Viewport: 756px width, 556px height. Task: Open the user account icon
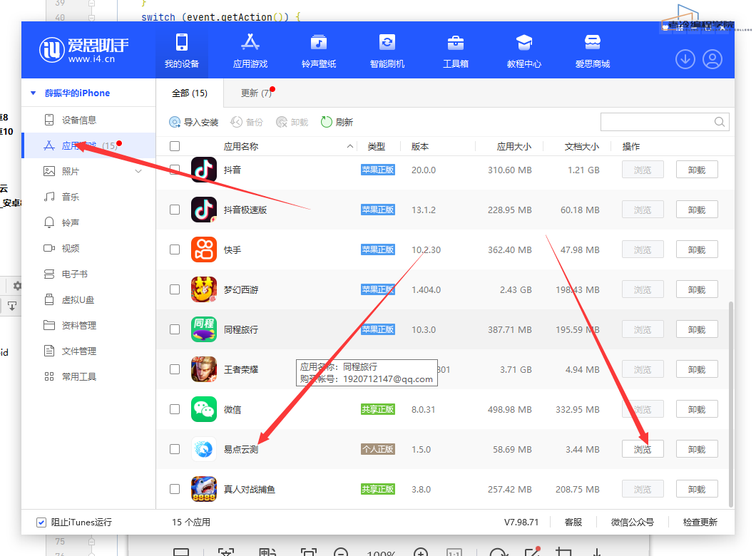click(712, 59)
